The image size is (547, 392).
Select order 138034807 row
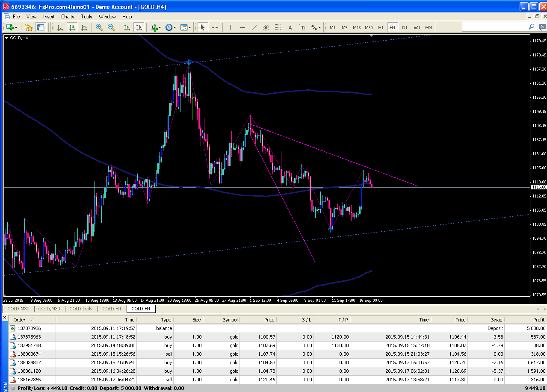pos(278,363)
